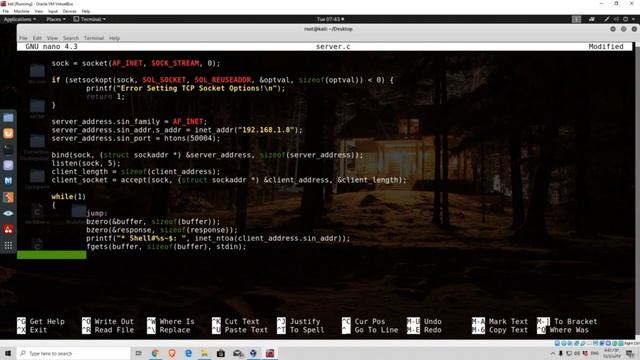Click the Cut Text shortcut label
640x360 pixels.
242,322
